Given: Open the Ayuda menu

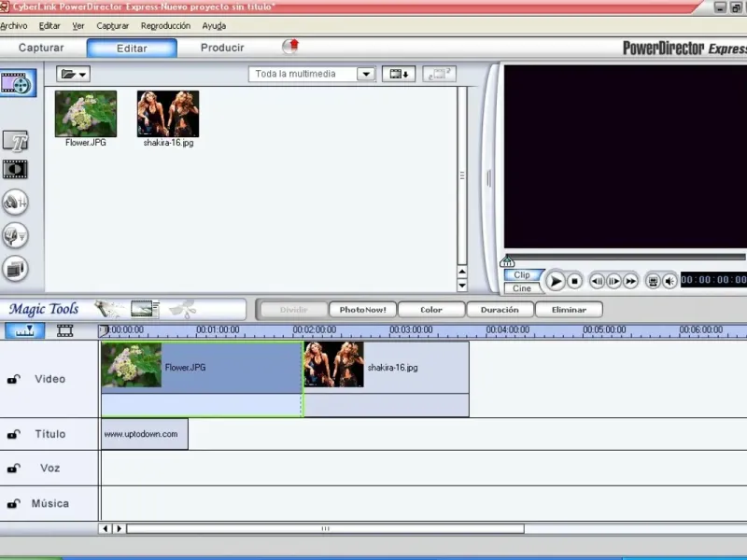Looking at the screenshot, I should click(x=214, y=26).
